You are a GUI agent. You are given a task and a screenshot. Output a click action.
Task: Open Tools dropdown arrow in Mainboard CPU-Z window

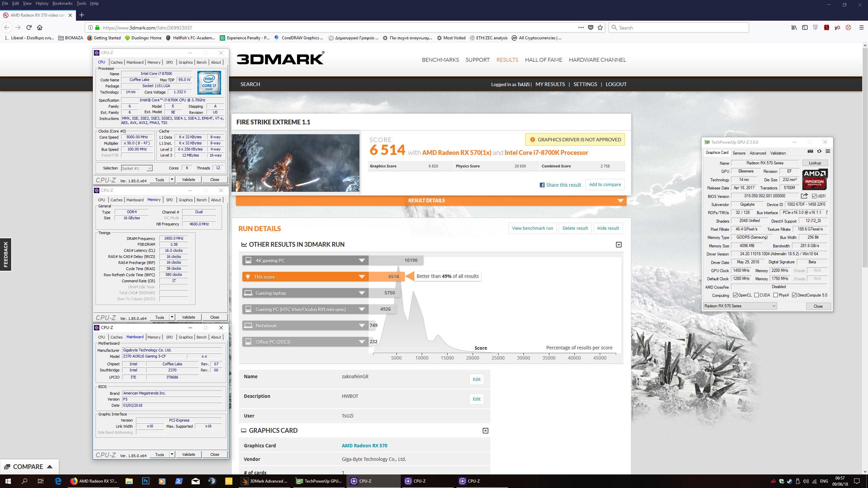click(x=172, y=454)
